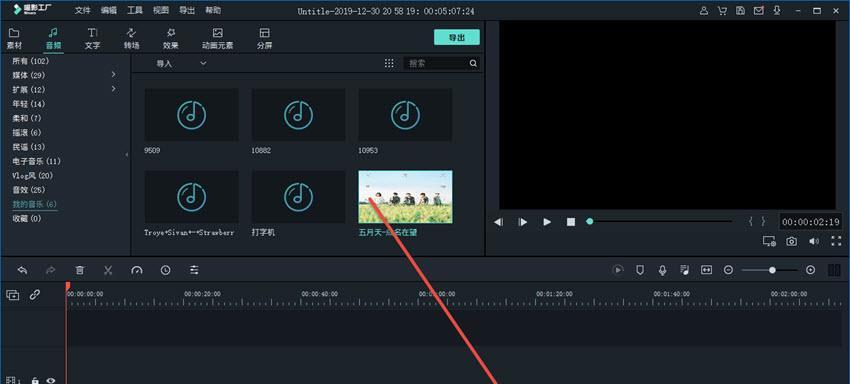Select the 五月天 music thumbnail

click(405, 197)
